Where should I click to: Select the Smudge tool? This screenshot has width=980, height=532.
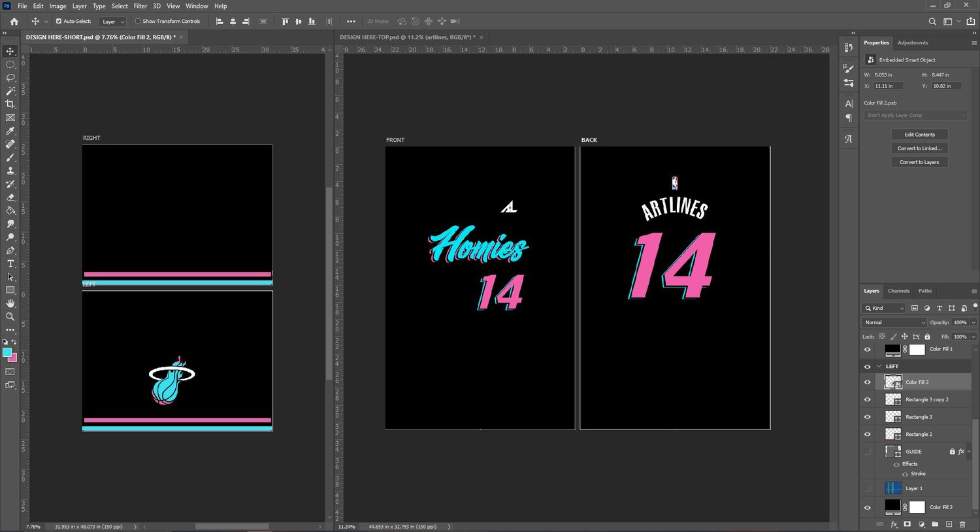10,224
